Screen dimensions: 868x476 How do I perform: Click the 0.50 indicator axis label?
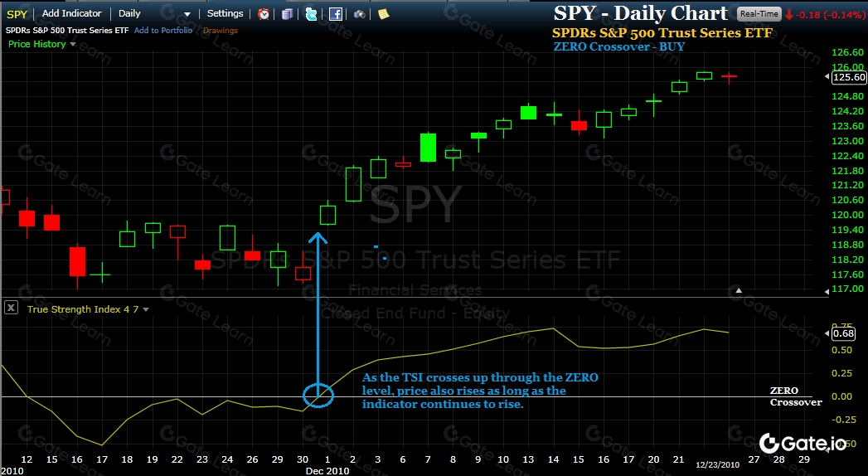click(x=842, y=350)
